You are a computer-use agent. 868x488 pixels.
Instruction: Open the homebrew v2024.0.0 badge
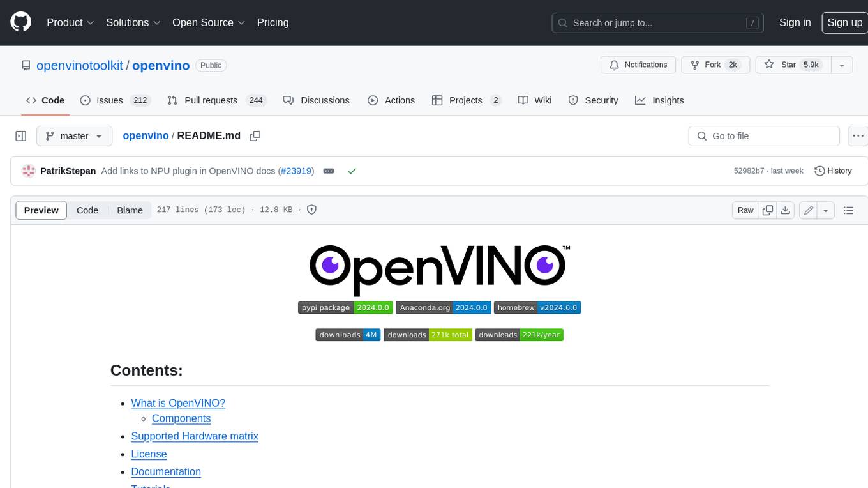(537, 307)
